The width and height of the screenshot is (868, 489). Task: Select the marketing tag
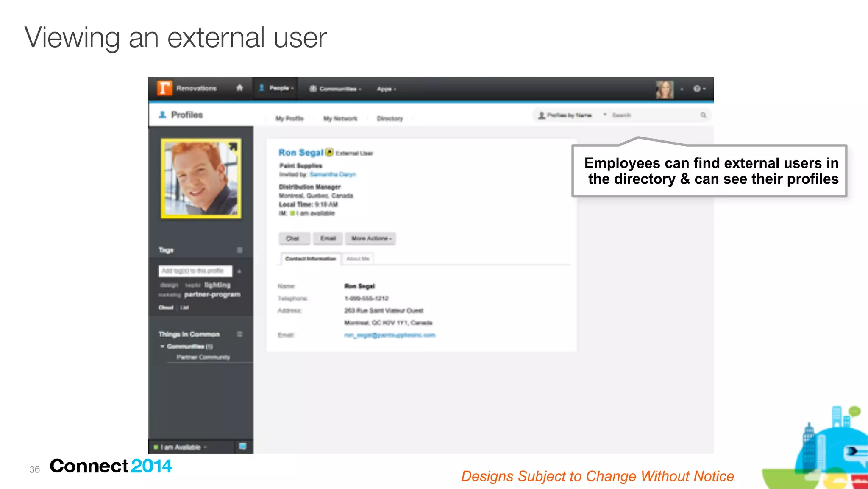coord(170,295)
